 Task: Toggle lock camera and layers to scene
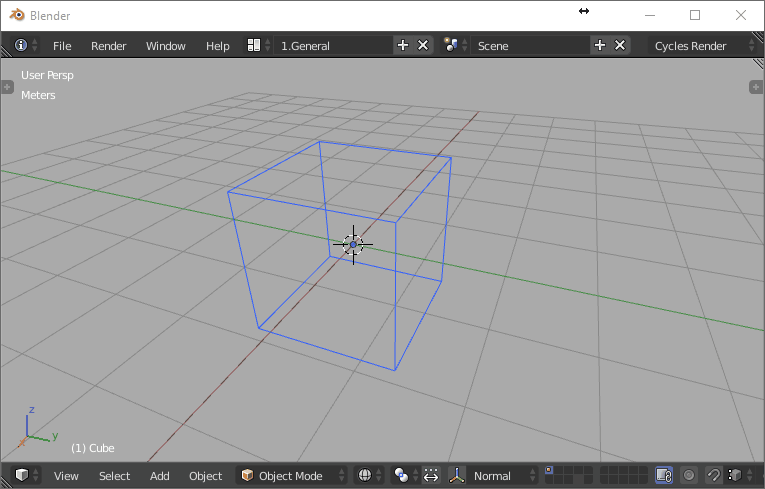coord(664,475)
